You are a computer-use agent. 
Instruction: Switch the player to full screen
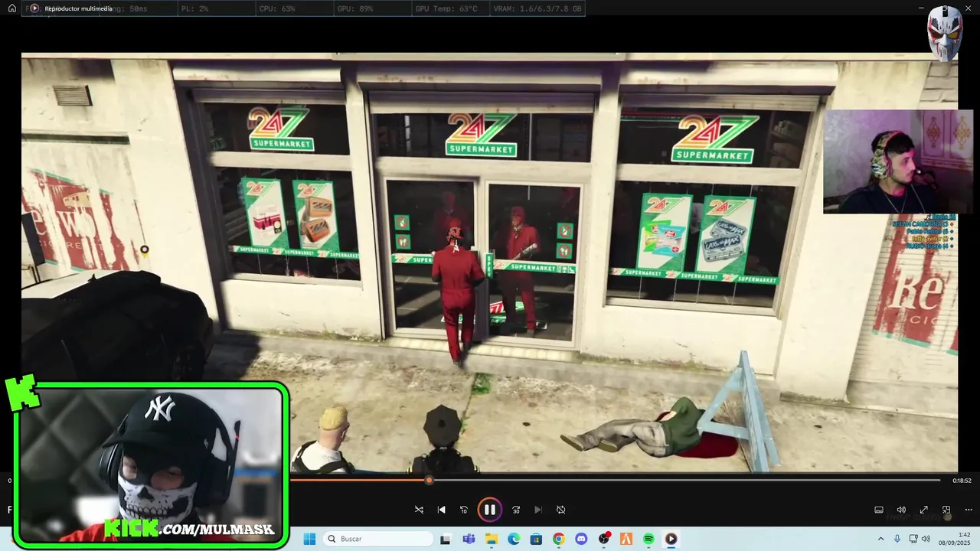tap(924, 510)
